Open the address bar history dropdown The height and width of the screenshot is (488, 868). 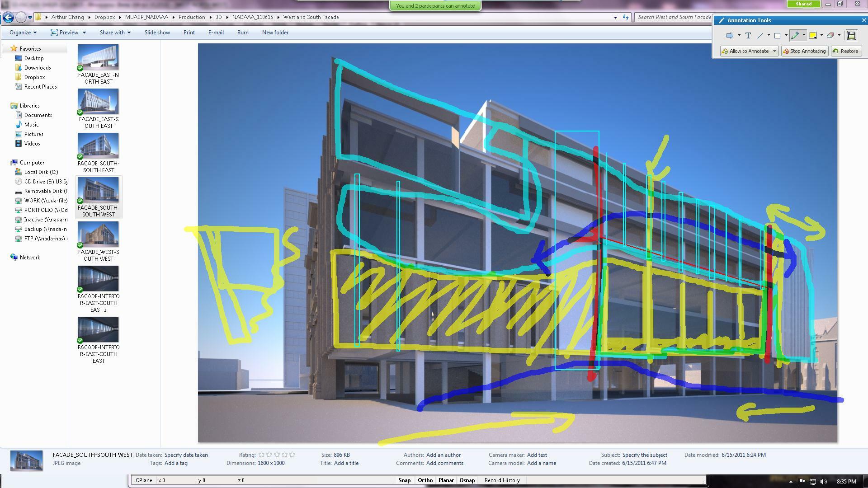[615, 17]
